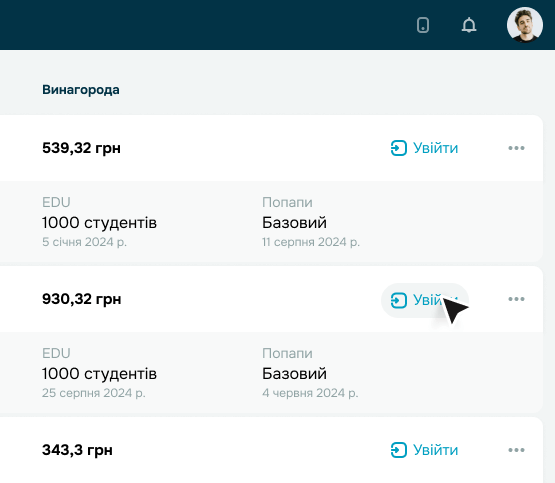Click EDU 1000 студентів dated 5 січня 2024

pyautogui.click(x=99, y=222)
